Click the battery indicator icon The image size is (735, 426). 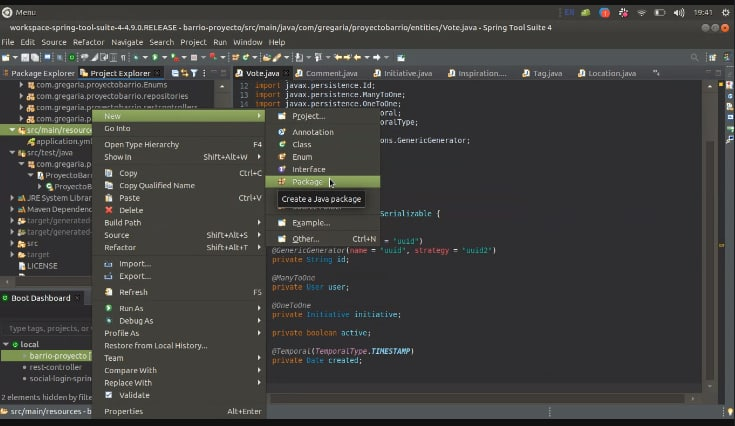coord(660,13)
